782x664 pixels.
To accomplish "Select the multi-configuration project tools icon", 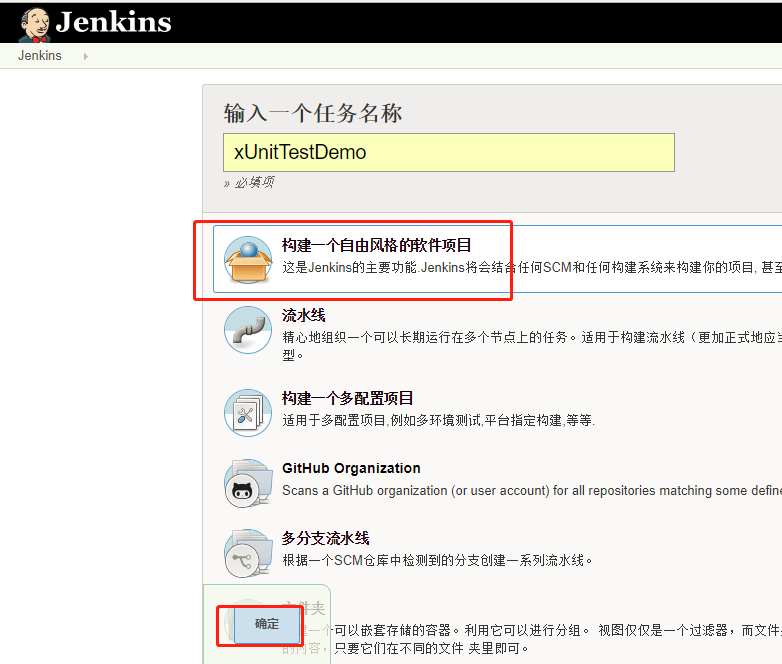I will [248, 413].
